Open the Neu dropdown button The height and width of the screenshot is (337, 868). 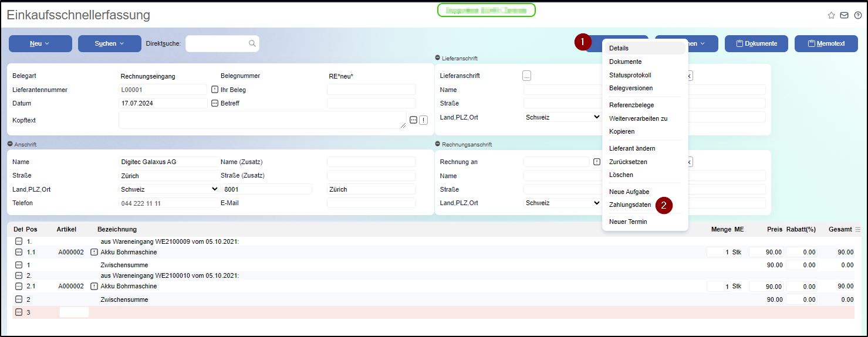click(x=40, y=43)
